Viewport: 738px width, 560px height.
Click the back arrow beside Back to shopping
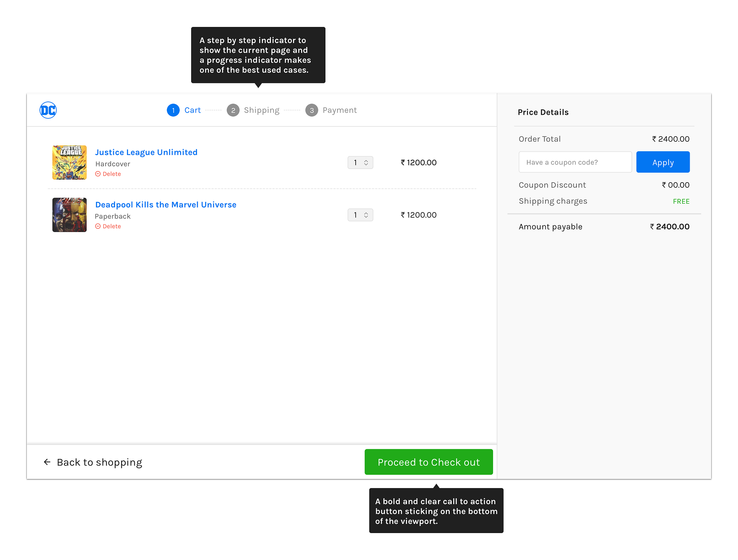coord(47,462)
